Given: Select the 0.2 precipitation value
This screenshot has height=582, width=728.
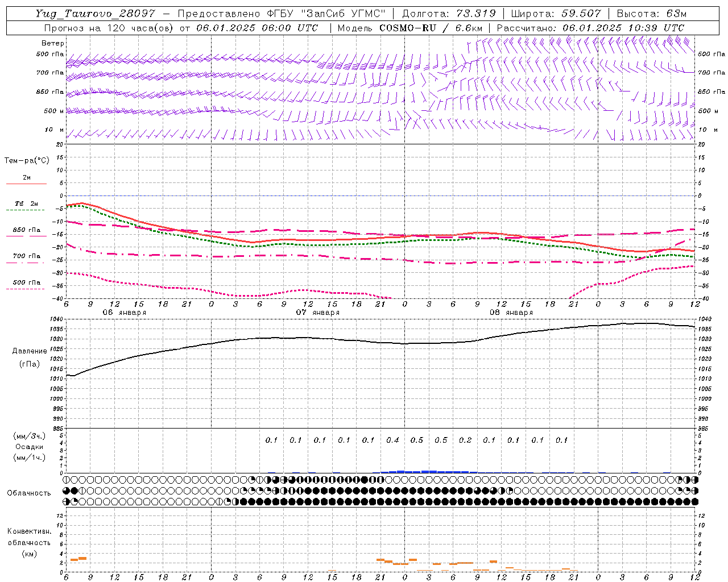Looking at the screenshot, I should pos(465,440).
